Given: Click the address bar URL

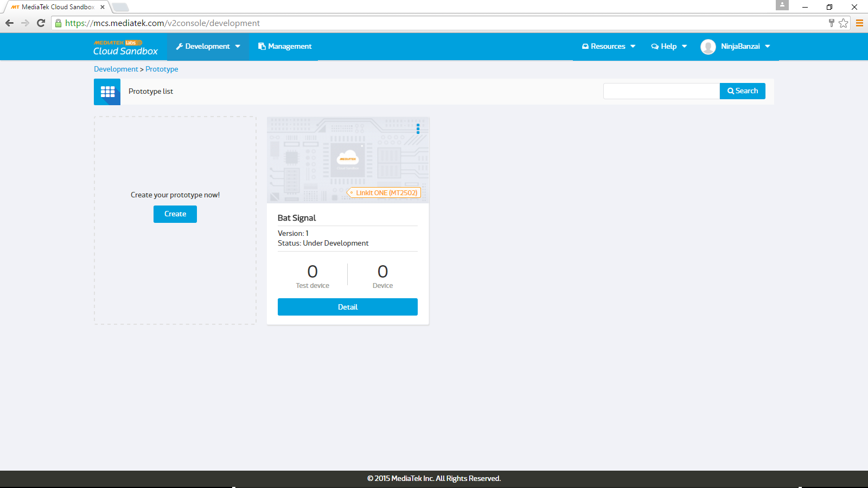Looking at the screenshot, I should [162, 23].
